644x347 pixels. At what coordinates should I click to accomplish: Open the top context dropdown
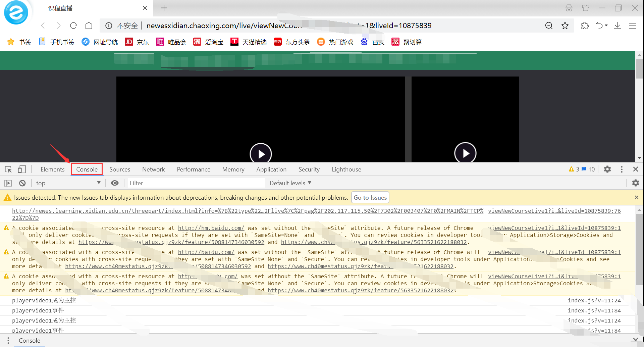[68, 183]
